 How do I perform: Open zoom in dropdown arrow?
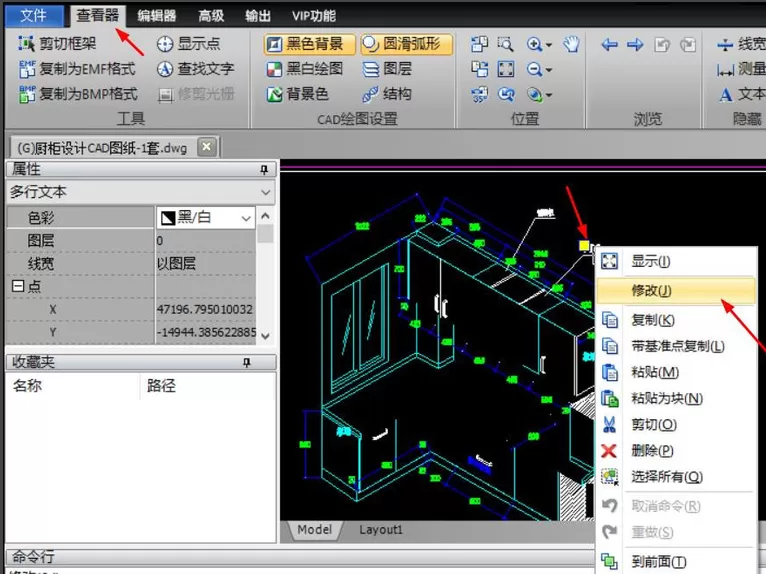coord(548,45)
